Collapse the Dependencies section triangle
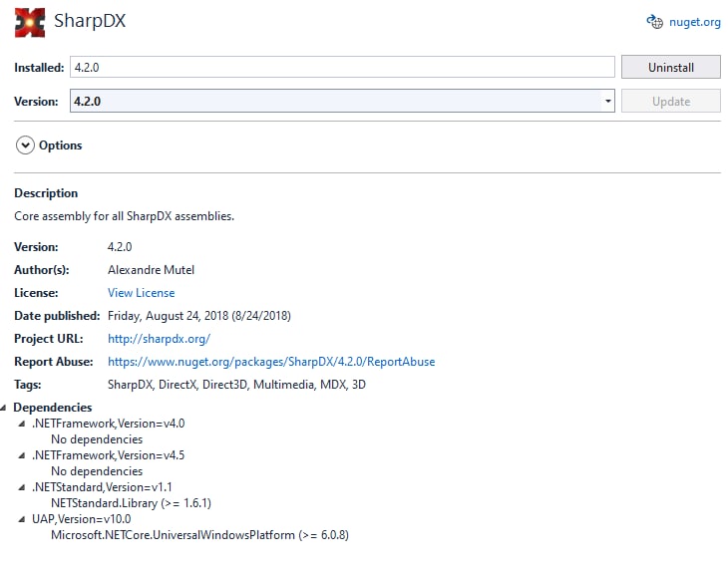This screenshot has height=573, width=728. point(4,408)
